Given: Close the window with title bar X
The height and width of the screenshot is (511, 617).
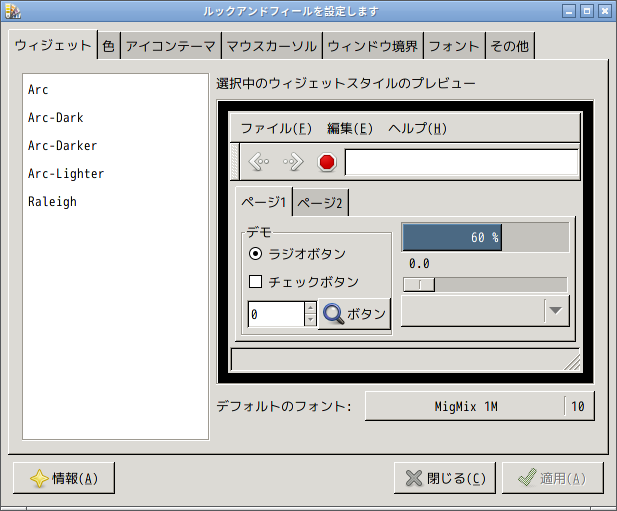Looking at the screenshot, I should tap(605, 11).
